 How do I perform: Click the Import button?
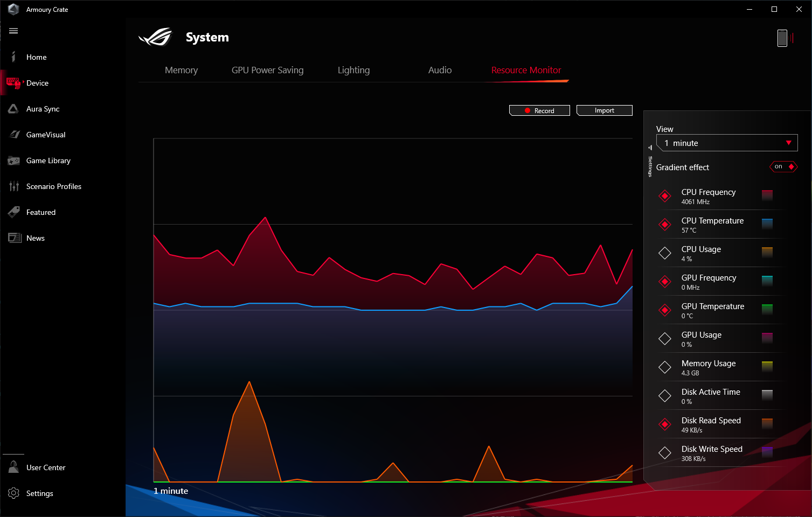[x=605, y=110]
